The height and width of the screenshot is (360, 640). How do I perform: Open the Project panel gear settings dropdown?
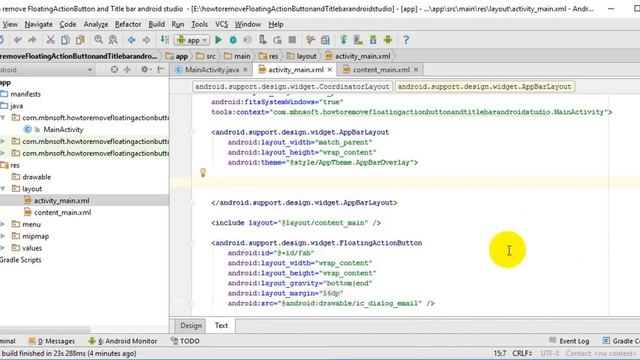coord(146,70)
